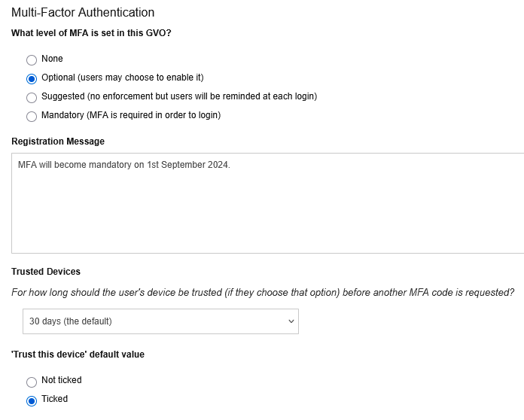The height and width of the screenshot is (420, 524).
Task: Click the 'MFA will become mandatory' message text
Action: (124, 165)
